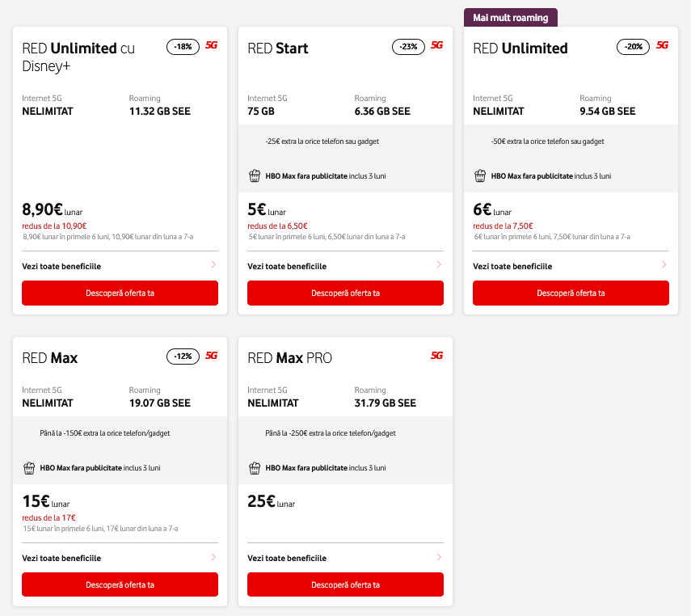The height and width of the screenshot is (616, 691).
Task: Open the RED Max PRO plan title
Action: [x=289, y=358]
